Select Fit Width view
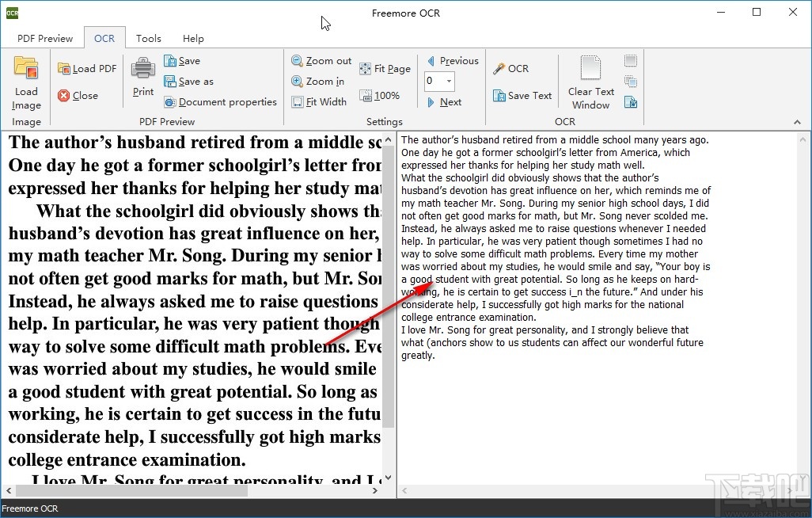The image size is (812, 518). click(319, 102)
